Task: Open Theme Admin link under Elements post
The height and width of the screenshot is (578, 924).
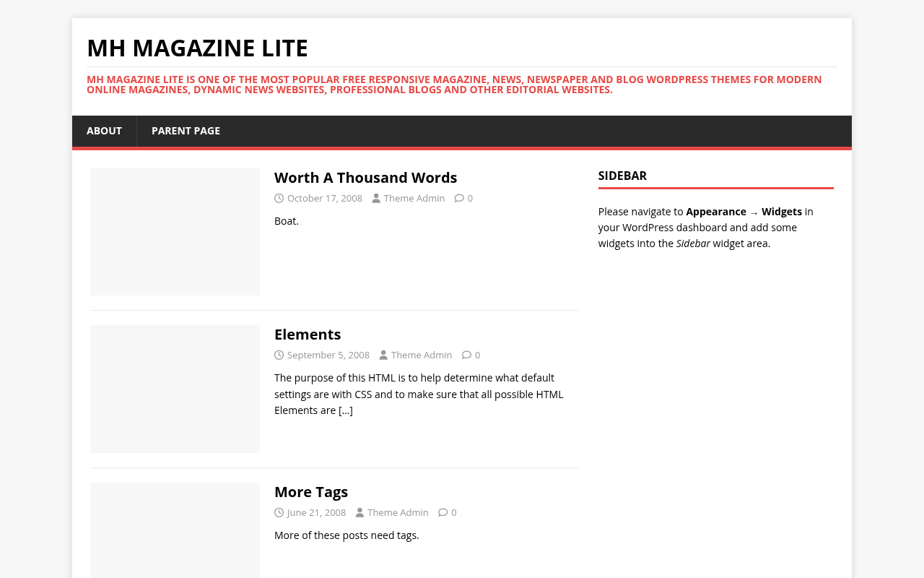Action: [422, 355]
